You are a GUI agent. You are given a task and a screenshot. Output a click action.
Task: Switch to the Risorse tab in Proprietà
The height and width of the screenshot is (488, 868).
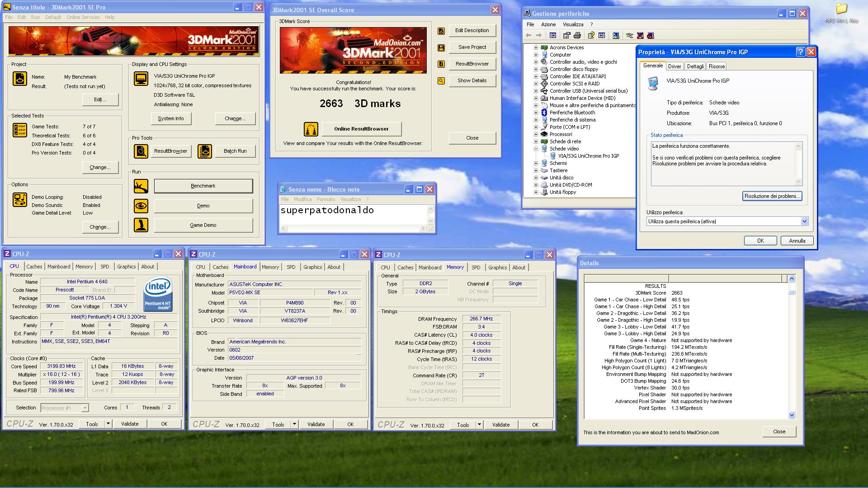point(717,66)
